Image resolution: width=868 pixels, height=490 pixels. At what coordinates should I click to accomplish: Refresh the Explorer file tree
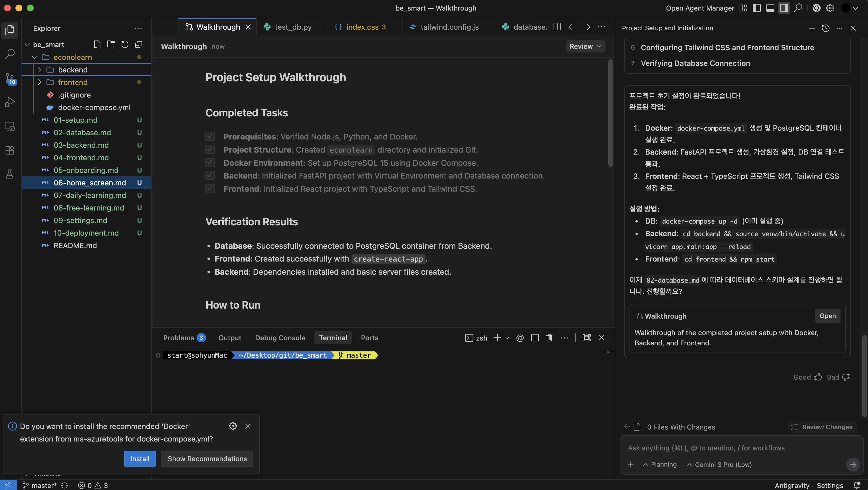point(125,44)
